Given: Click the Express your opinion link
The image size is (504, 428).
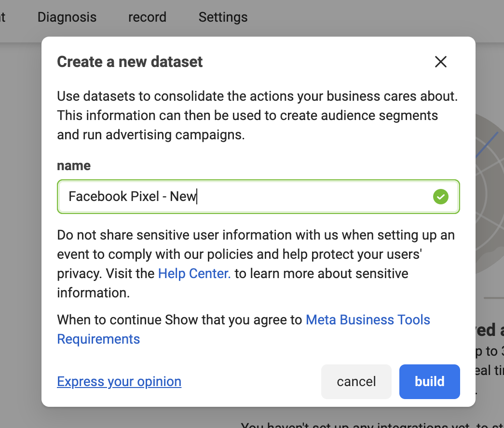Looking at the screenshot, I should [x=119, y=382].
